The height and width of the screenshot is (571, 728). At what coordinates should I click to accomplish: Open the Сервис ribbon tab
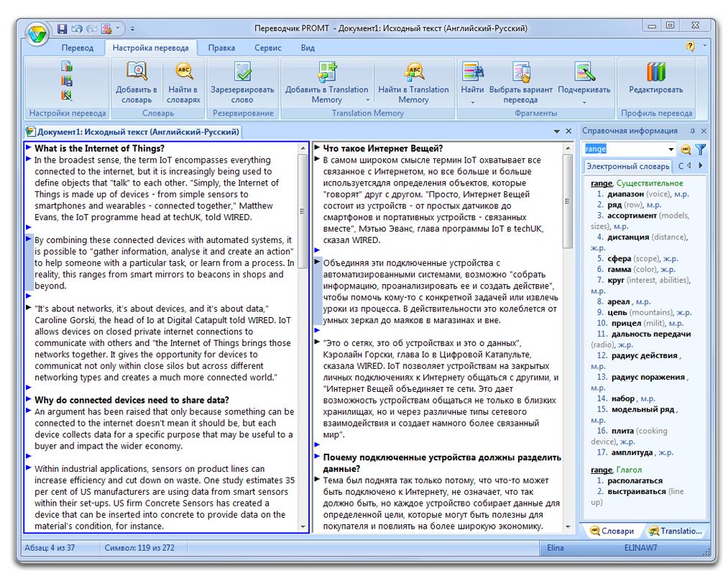pyautogui.click(x=267, y=48)
